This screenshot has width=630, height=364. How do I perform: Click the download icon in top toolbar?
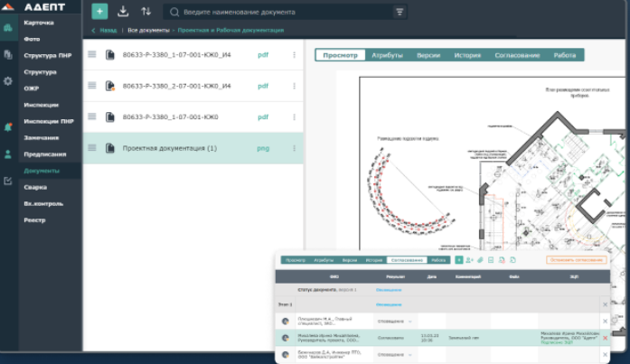123,11
